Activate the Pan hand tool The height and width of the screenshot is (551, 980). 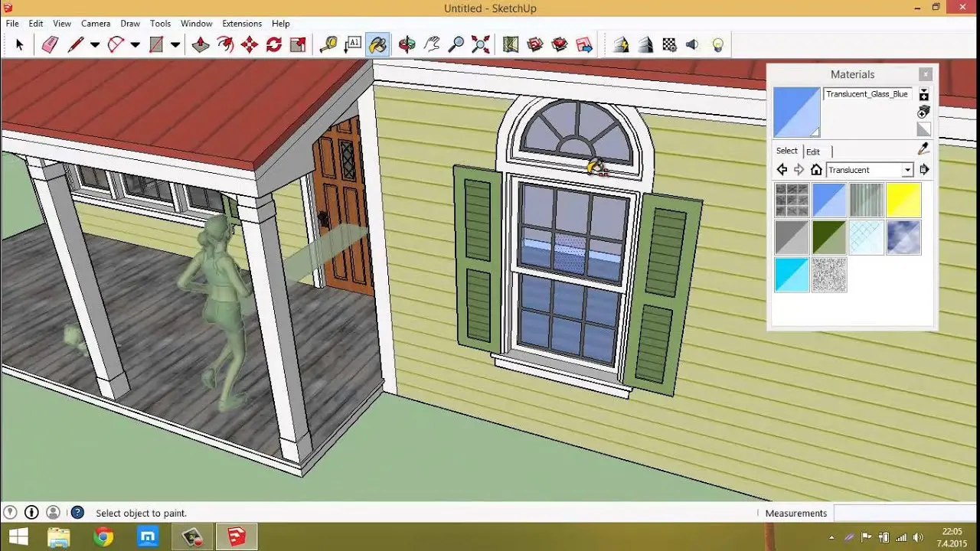[x=432, y=45]
